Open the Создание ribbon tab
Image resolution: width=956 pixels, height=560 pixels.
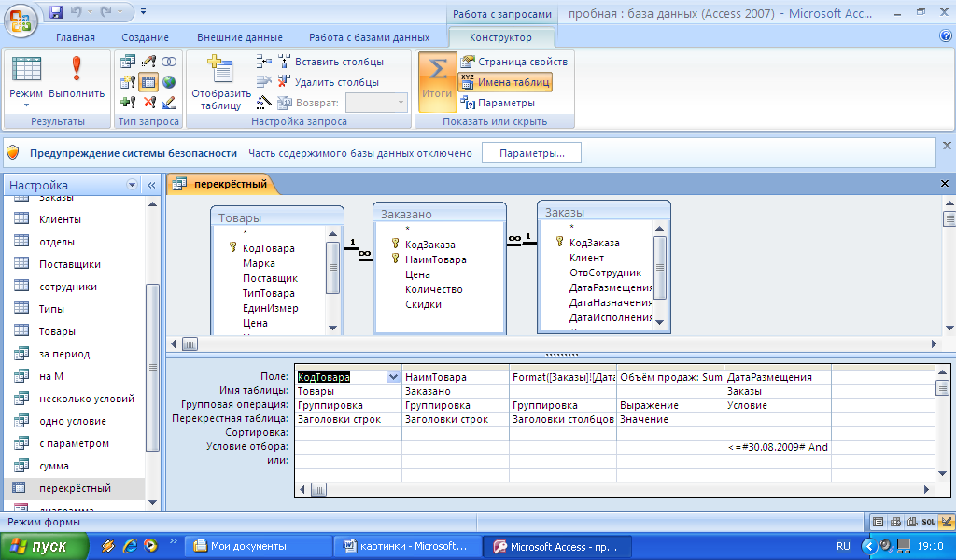145,37
